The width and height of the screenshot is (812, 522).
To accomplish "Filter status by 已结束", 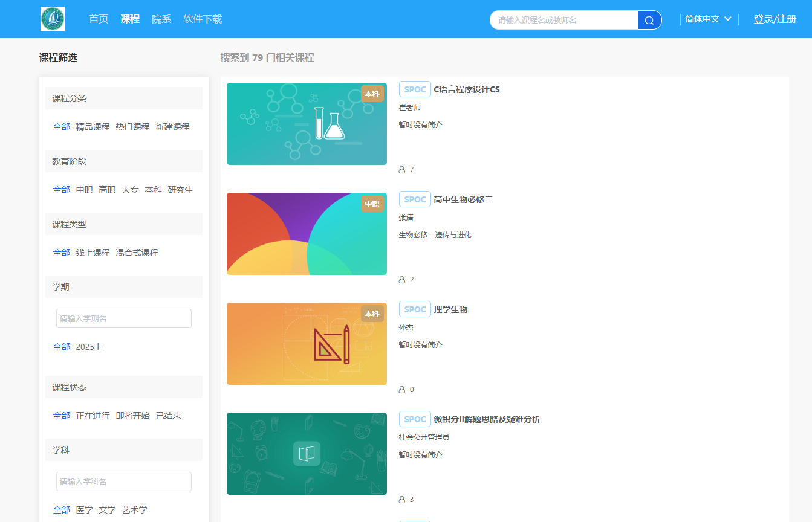I will coord(169,416).
